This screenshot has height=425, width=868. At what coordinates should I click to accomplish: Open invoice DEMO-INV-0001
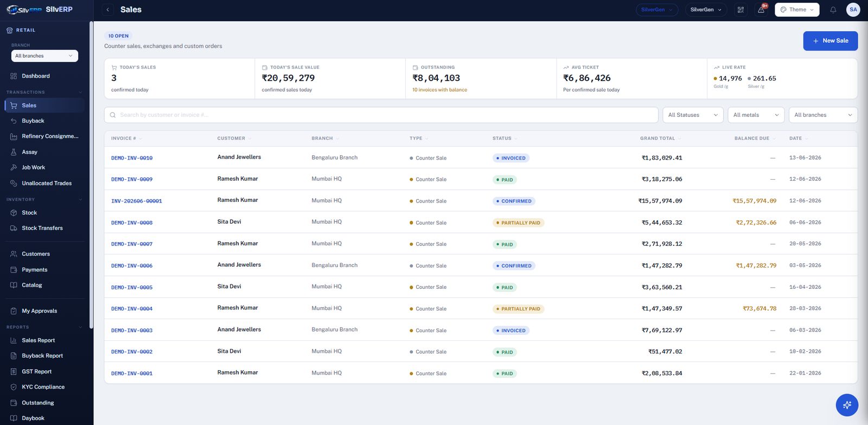[x=132, y=373]
